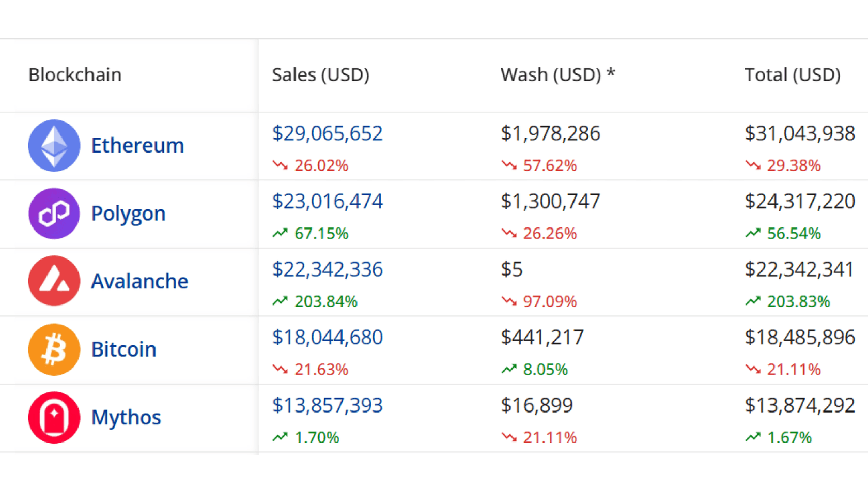Open the Mythos blockchain link

126,418
